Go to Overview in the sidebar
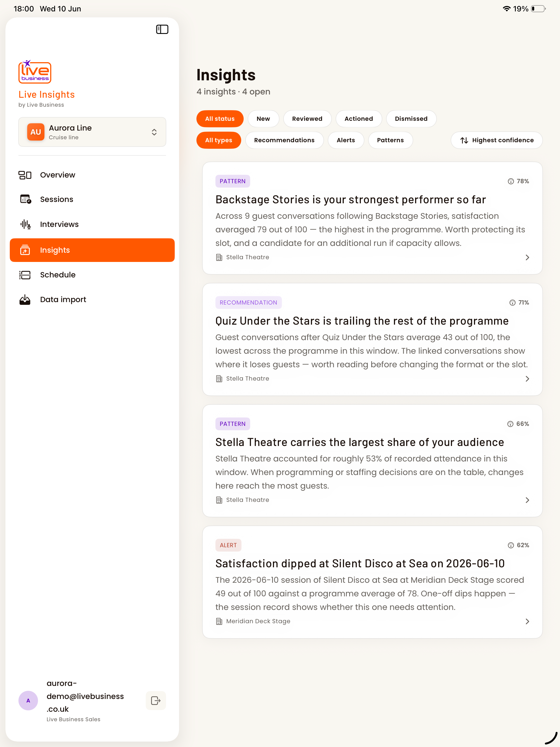Viewport: 560px width, 747px height. pyautogui.click(x=92, y=175)
